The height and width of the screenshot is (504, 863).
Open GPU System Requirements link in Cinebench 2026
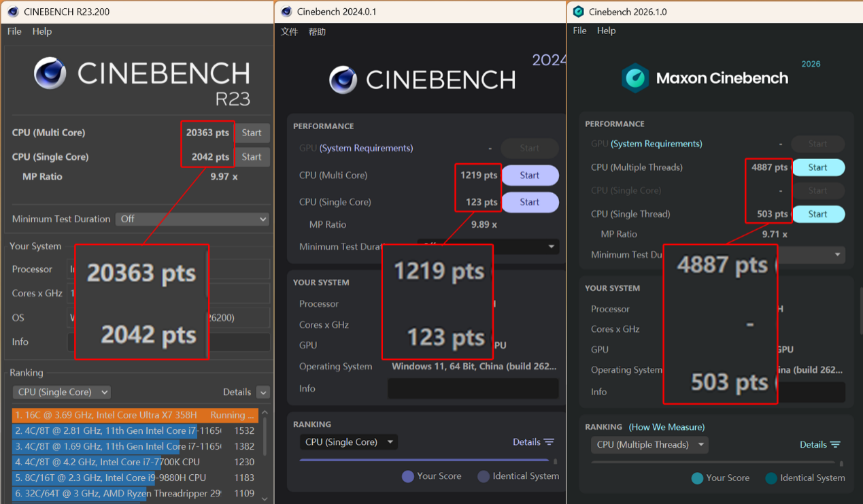(656, 144)
